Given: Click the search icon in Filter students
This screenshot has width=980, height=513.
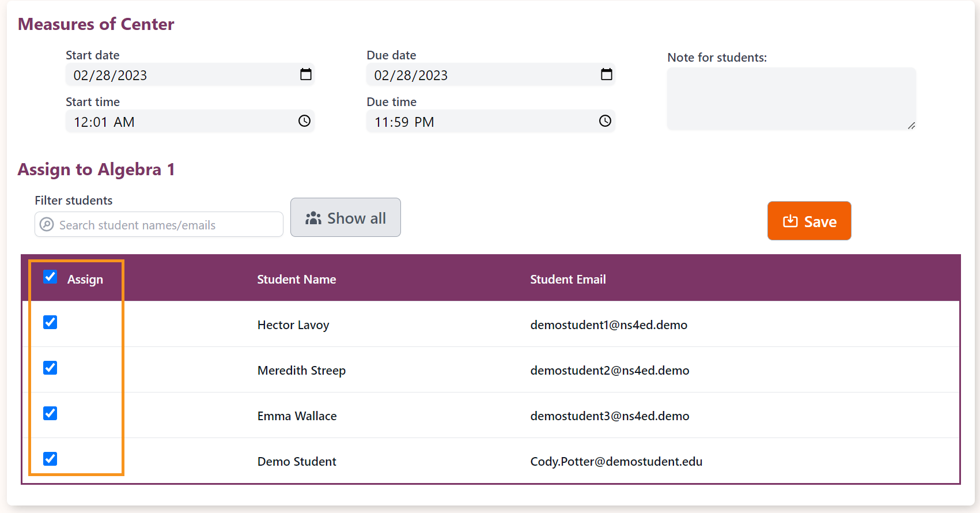Looking at the screenshot, I should click(47, 224).
